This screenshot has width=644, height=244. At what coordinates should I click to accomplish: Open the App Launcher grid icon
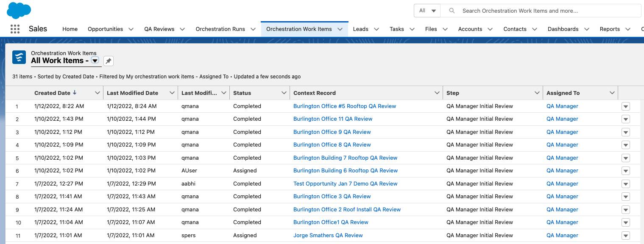tap(15, 29)
